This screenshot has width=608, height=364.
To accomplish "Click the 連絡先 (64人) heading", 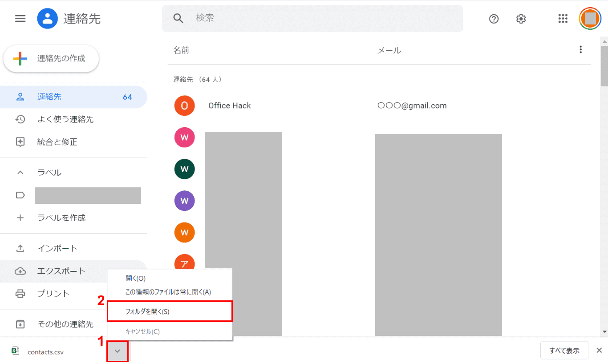I will (x=197, y=80).
